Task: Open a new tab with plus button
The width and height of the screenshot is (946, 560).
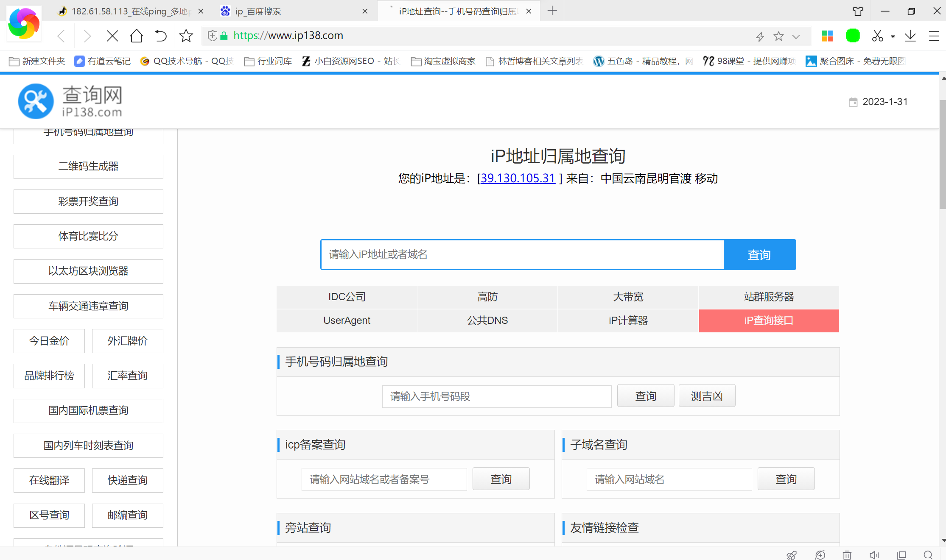Action: pos(552,11)
